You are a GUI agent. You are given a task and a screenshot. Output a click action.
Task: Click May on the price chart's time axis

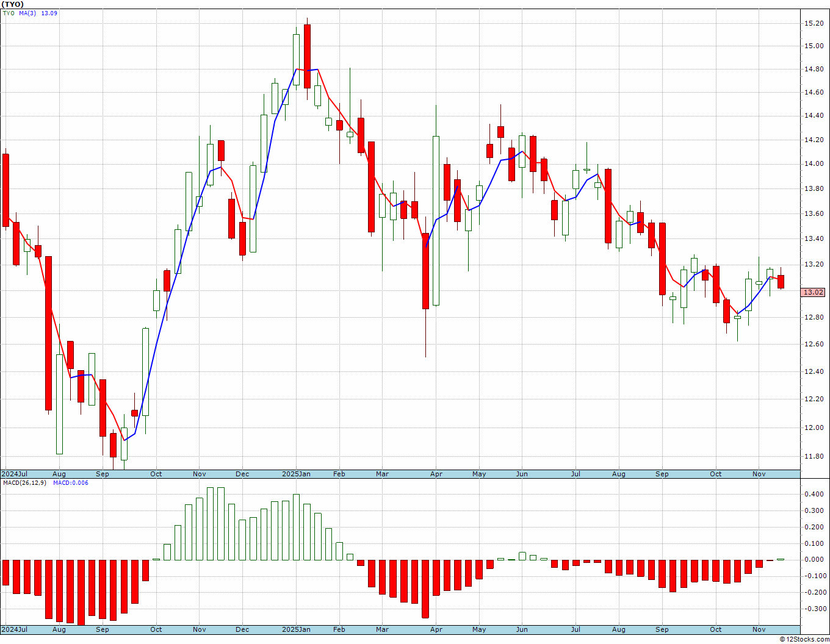tap(479, 474)
